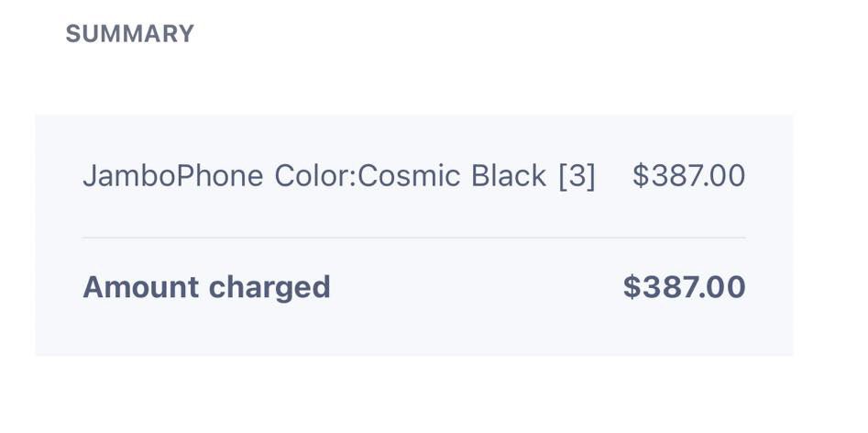Click the word Black in line item

pos(509,176)
